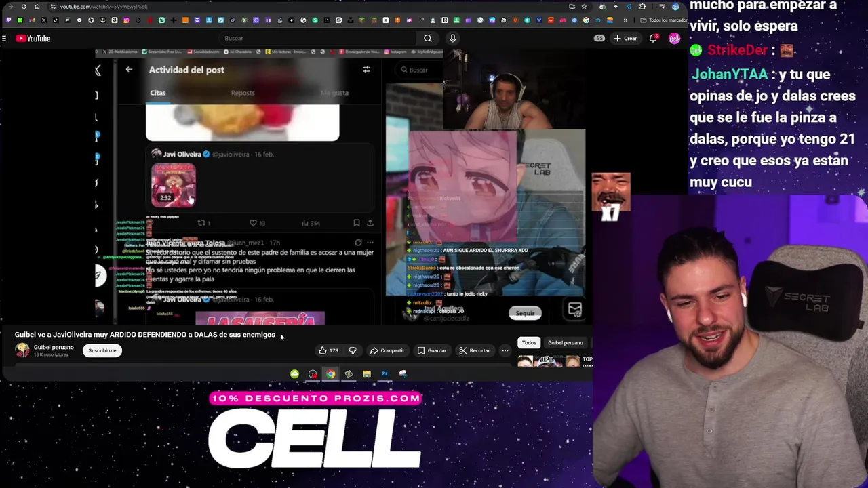Click the video title about JaviOliveira

145,335
